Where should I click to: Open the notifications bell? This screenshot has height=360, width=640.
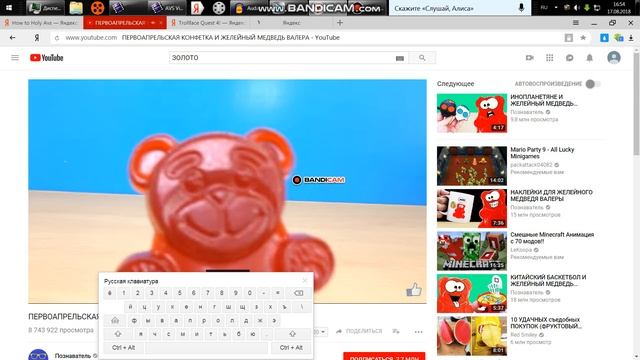click(589, 58)
